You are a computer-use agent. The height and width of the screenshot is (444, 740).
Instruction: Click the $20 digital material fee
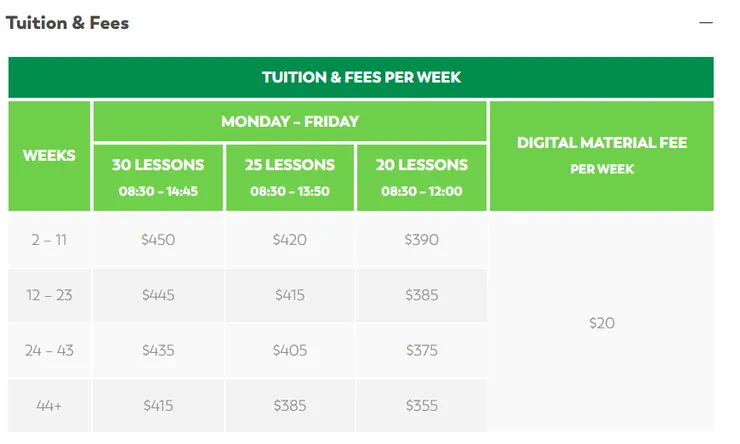pos(602,323)
